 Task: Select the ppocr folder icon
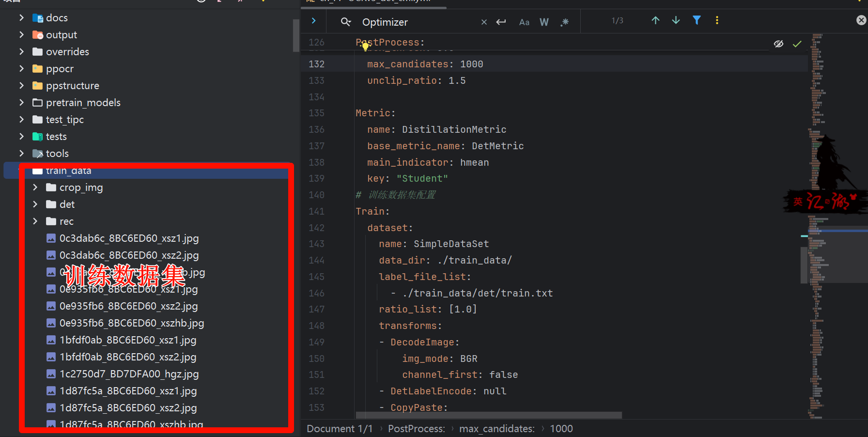(x=38, y=69)
